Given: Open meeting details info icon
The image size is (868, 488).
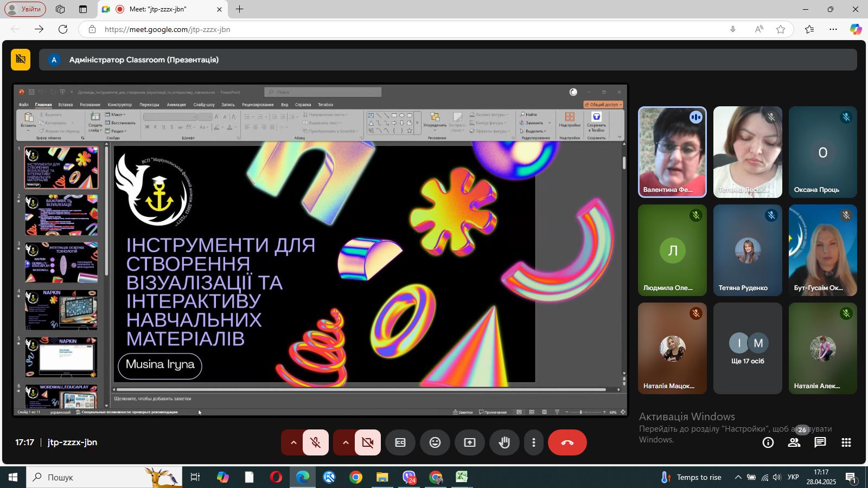Looking at the screenshot, I should tap(768, 442).
